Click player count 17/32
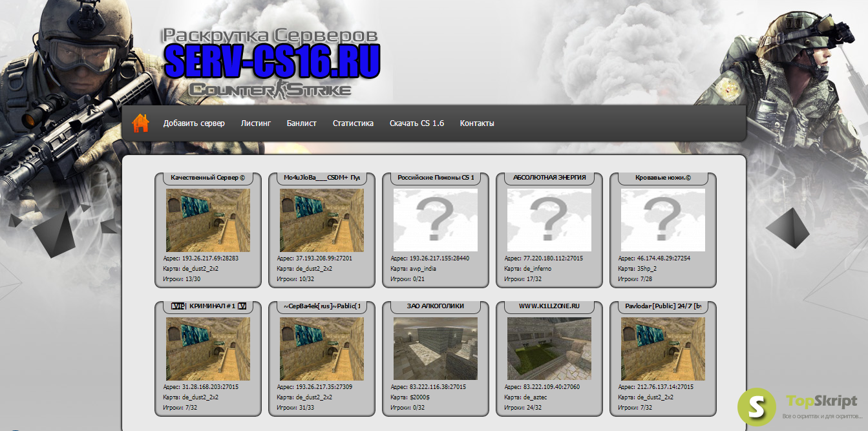Image resolution: width=868 pixels, height=431 pixels. [535, 279]
